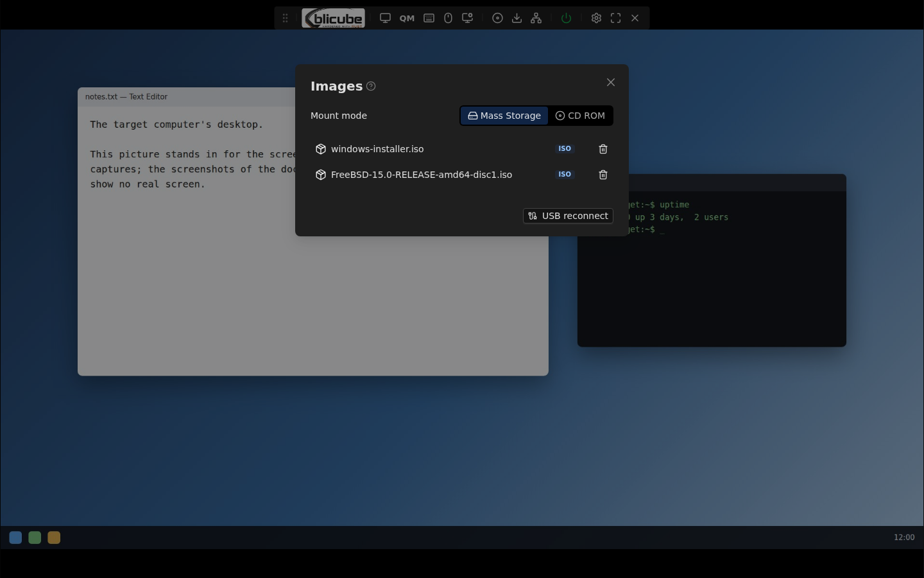Click the green power icon
Screen dimensions: 924x578
pos(566,18)
